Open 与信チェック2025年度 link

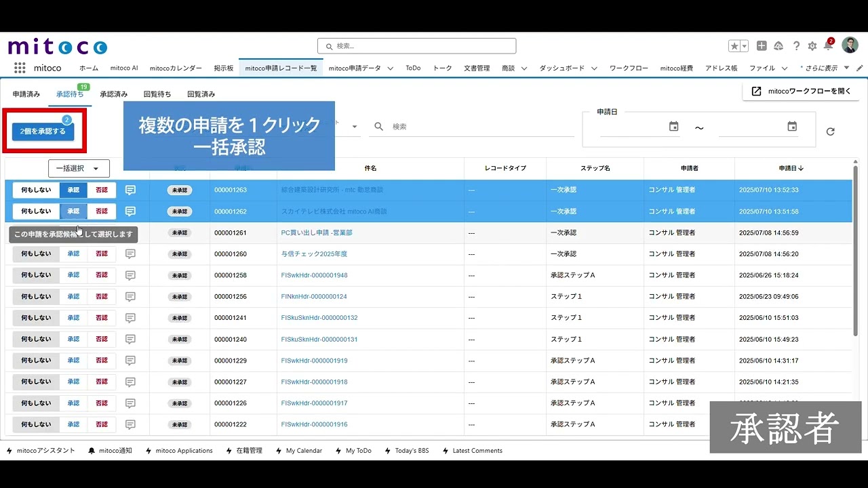click(x=314, y=254)
